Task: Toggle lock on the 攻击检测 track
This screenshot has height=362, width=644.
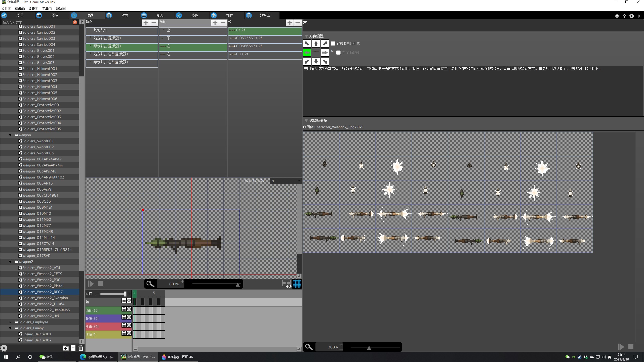Action: coord(124,325)
